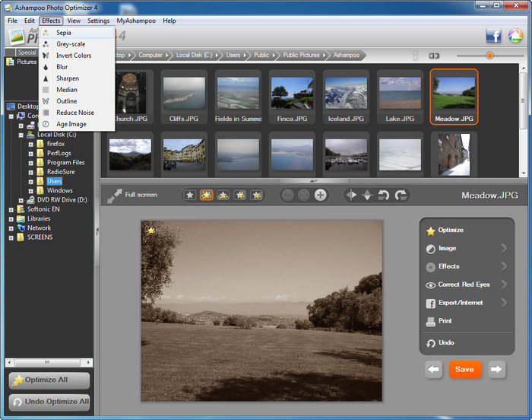Choose Age Image from Effects menu

click(x=77, y=124)
